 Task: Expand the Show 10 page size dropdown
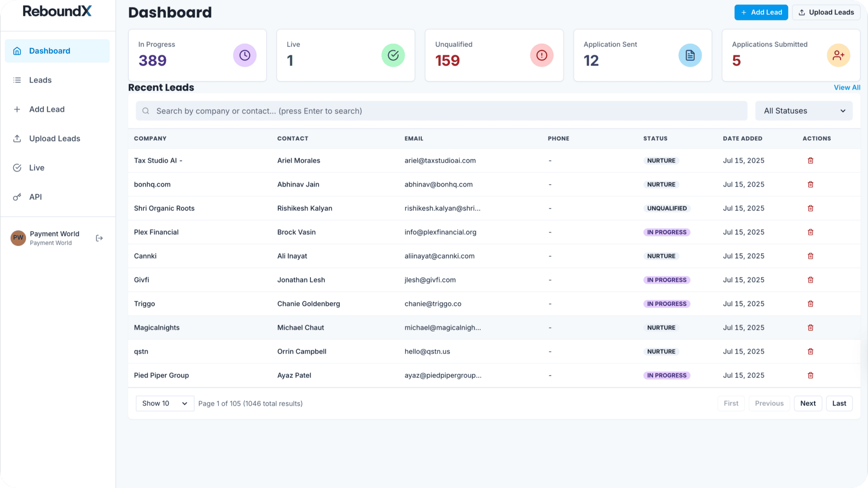point(165,403)
